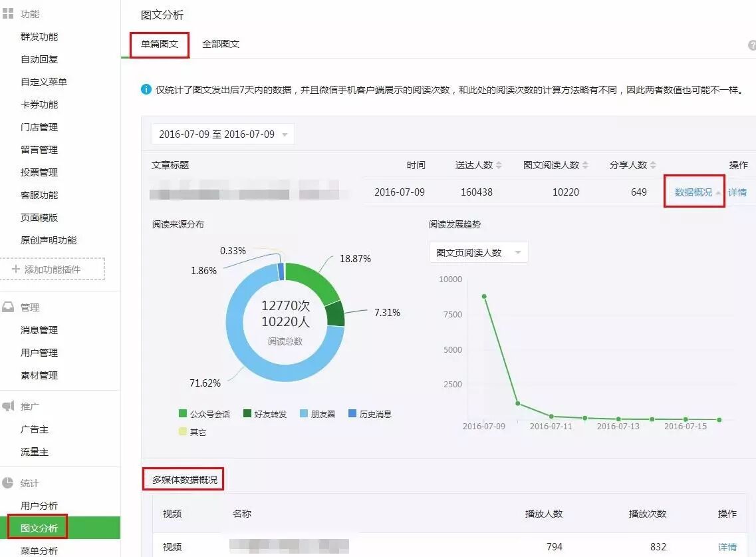Click the blue info notice icon
This screenshot has width=756, height=557.
click(x=146, y=89)
